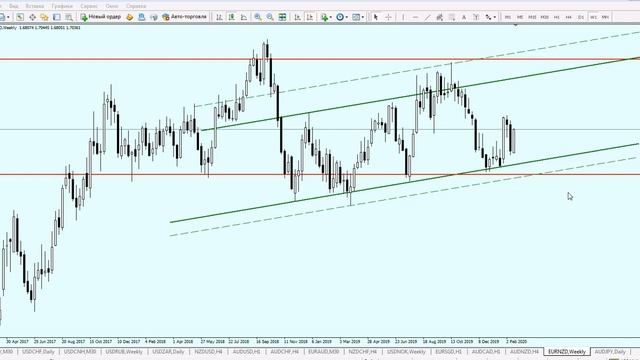Open the Графики menu
The image size is (640, 360).
(x=62, y=6)
